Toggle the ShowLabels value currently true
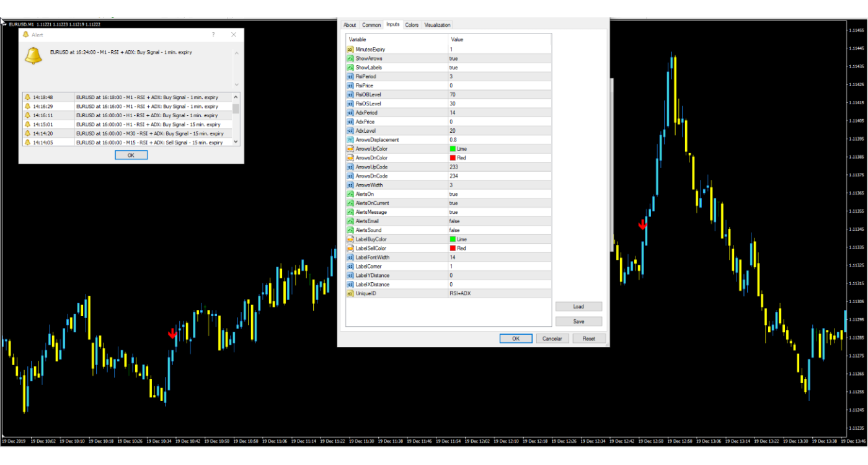 pos(454,67)
